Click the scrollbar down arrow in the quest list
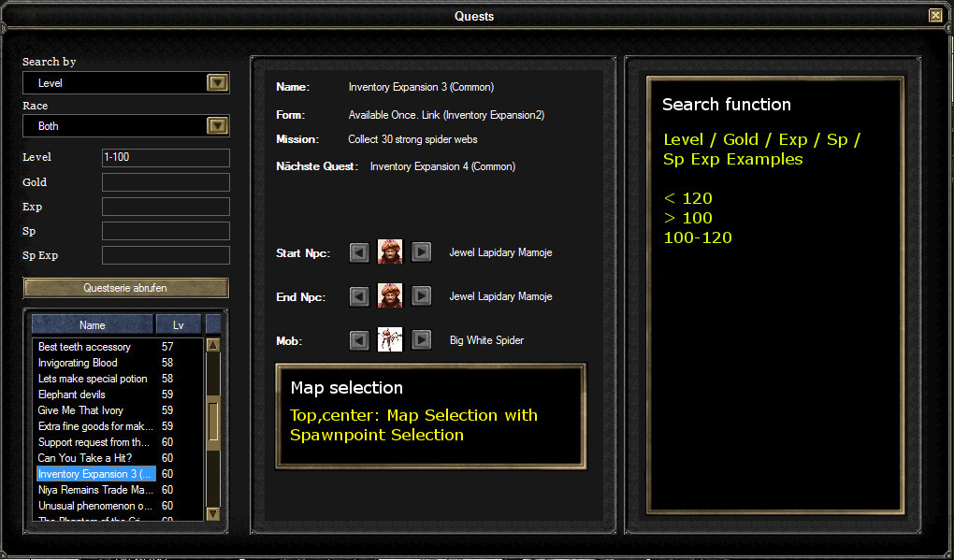The image size is (954, 560). pyautogui.click(x=212, y=513)
